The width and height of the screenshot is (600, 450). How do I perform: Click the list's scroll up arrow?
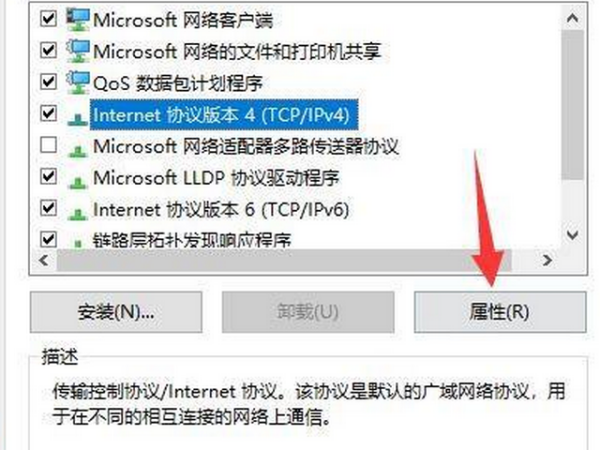(572, 18)
